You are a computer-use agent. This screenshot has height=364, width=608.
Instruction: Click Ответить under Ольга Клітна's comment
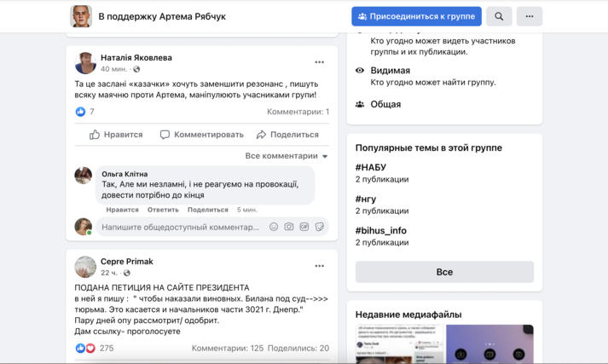[163, 210]
